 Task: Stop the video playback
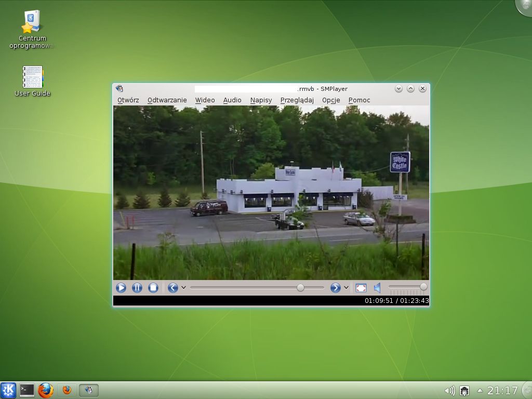(x=153, y=288)
